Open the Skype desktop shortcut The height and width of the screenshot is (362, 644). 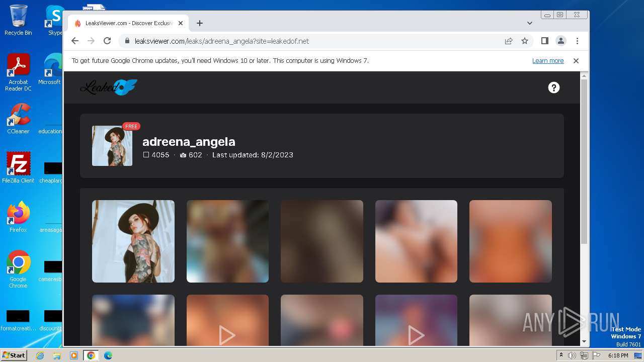[x=54, y=21]
